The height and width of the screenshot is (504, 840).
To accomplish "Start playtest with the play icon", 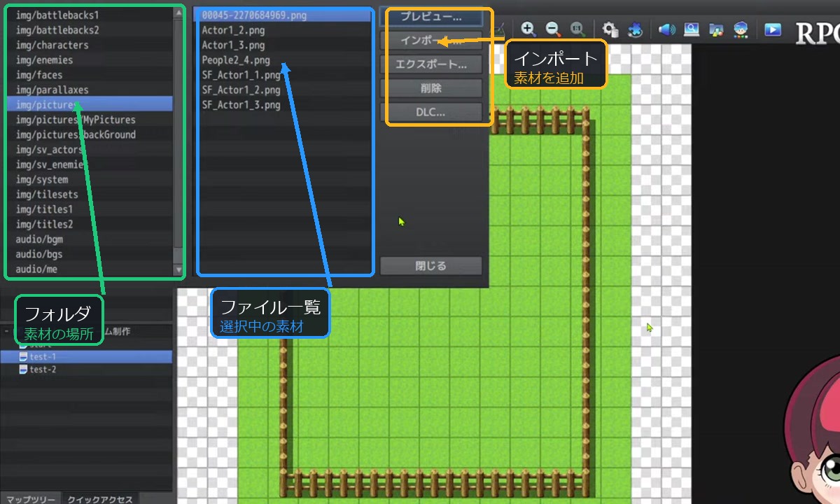I will [x=773, y=29].
